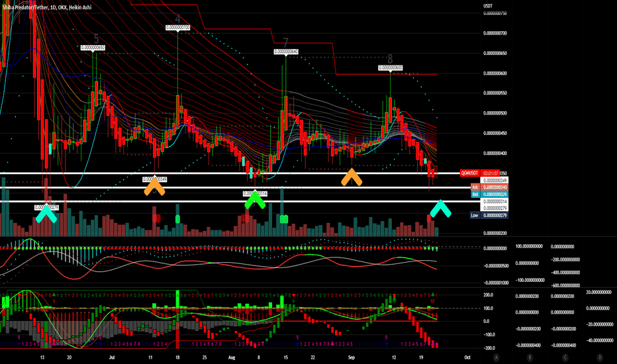Click the Low label tag
The width and height of the screenshot is (617, 364).
point(475,215)
